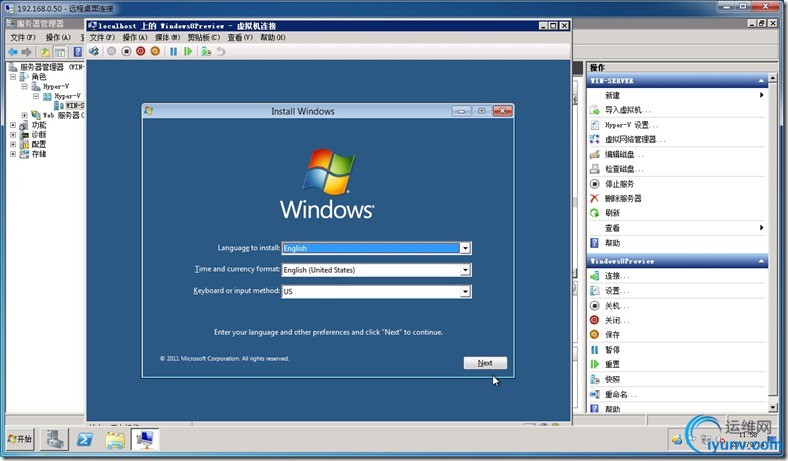
Task: Open Hyper-V 设置 in actions pane
Action: tap(631, 125)
